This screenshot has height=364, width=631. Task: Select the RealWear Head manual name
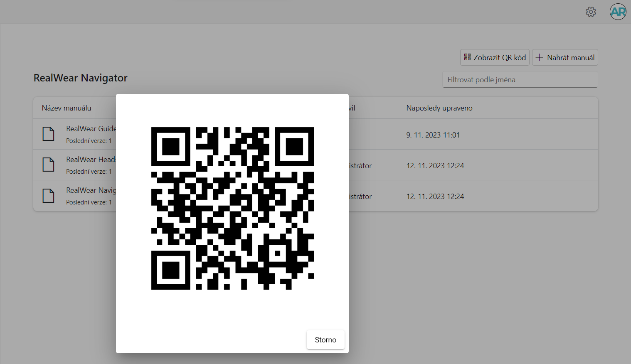91,160
